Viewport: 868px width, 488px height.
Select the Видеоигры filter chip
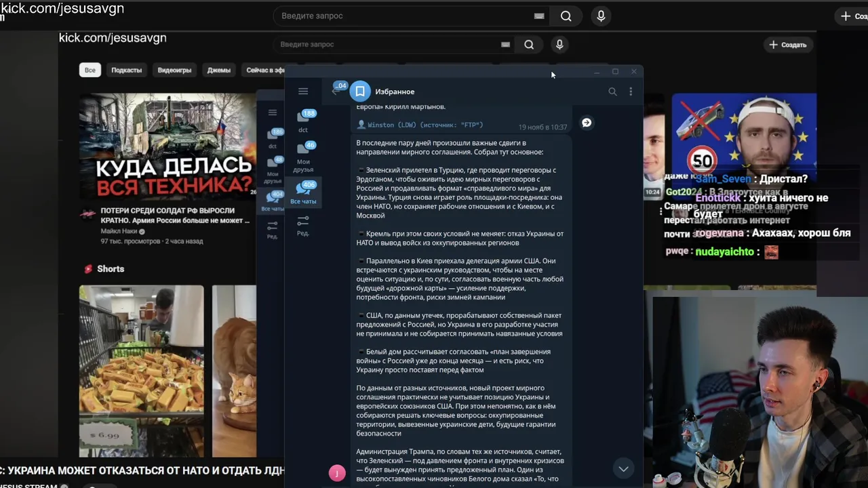coord(174,70)
